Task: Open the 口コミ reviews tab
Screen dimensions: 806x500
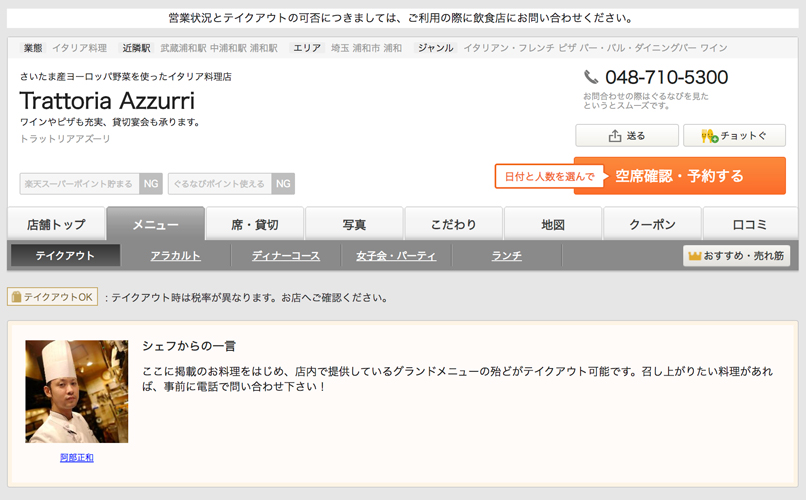Action: tap(750, 224)
